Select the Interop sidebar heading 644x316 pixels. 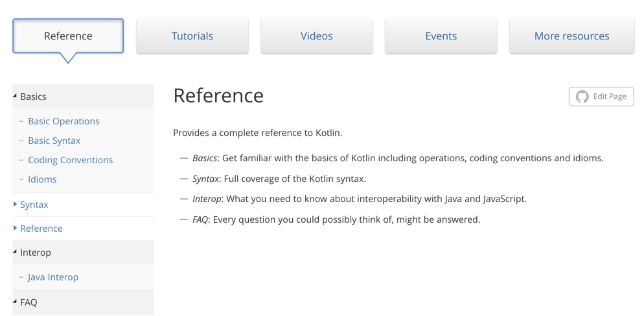point(36,253)
